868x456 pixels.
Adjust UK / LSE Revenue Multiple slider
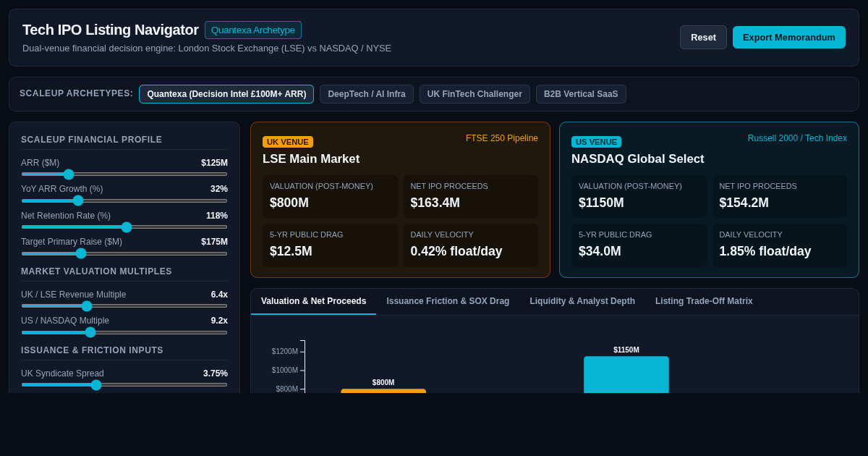coord(124,305)
